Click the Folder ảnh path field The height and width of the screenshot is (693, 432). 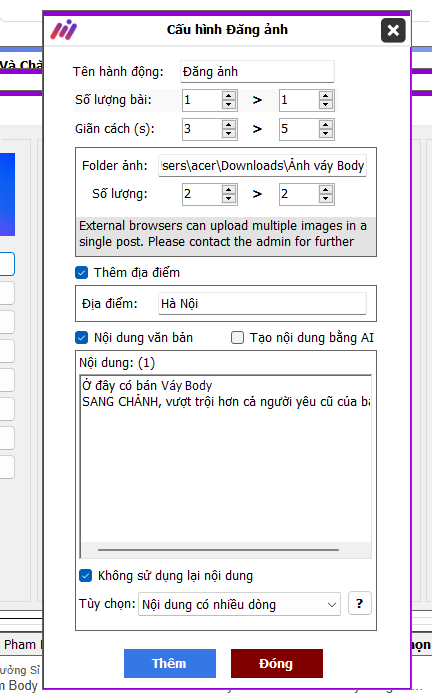(262, 166)
